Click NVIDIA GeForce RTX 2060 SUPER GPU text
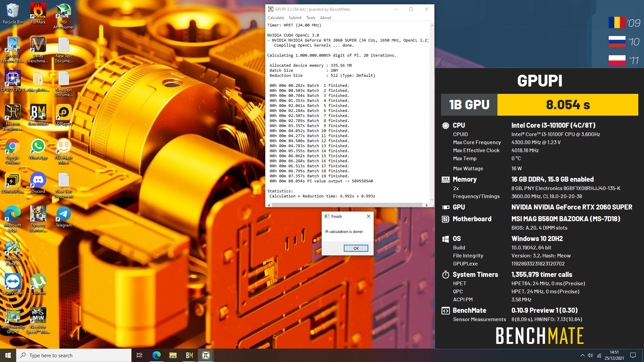644x362 pixels. (572, 207)
